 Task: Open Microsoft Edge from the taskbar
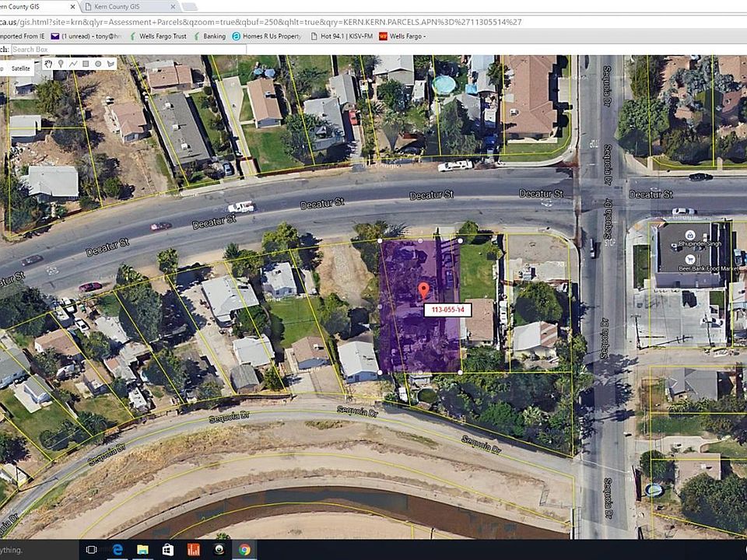click(117, 550)
